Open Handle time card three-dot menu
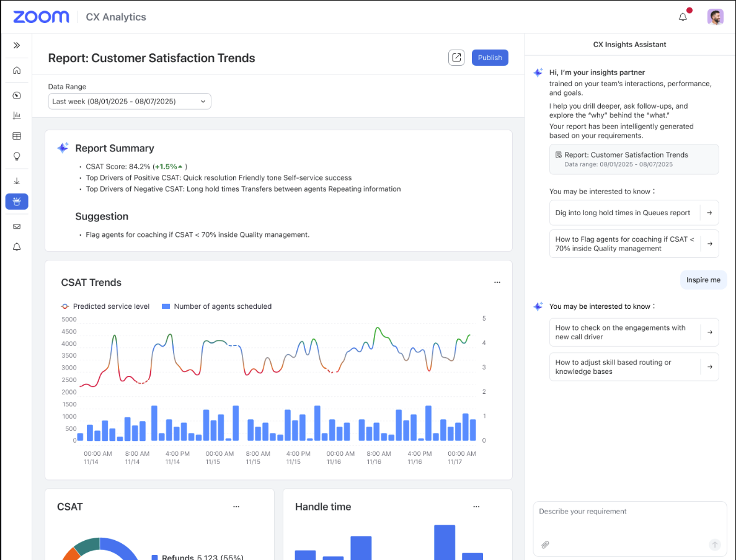 coord(476,507)
